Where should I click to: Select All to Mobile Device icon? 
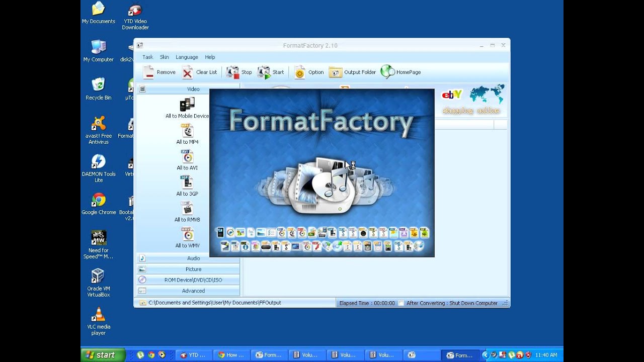[187, 108]
